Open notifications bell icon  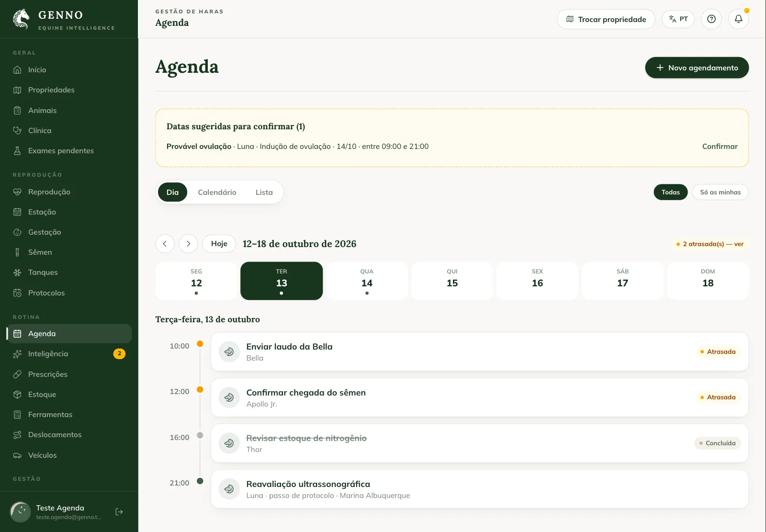click(739, 19)
